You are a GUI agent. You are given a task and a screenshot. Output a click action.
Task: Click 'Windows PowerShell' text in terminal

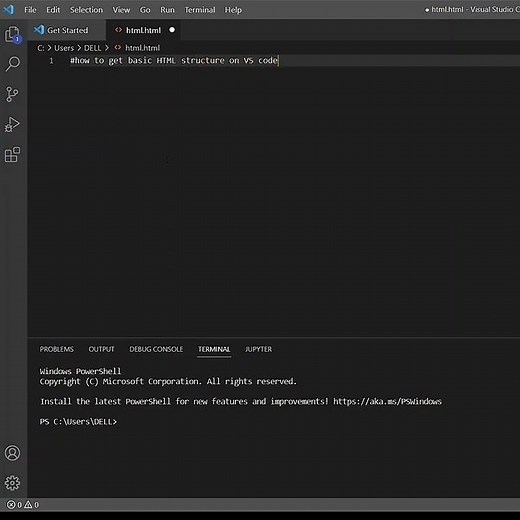[80, 371]
